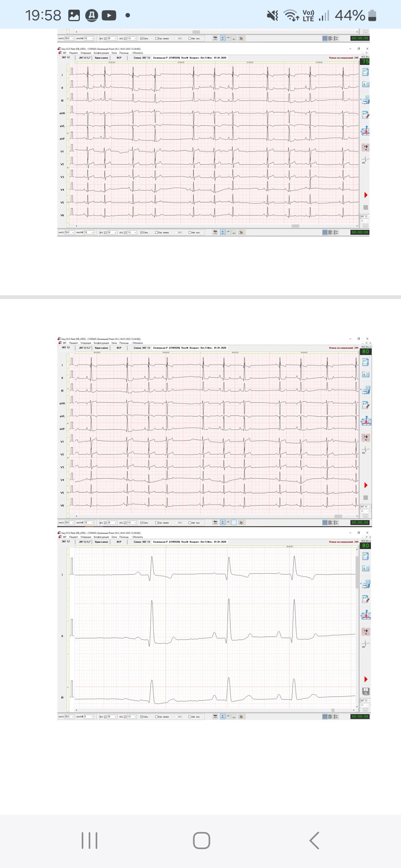
Task: Open ЭКГ 12 dropdown in bottom window sidebar
Action: [365, 701]
